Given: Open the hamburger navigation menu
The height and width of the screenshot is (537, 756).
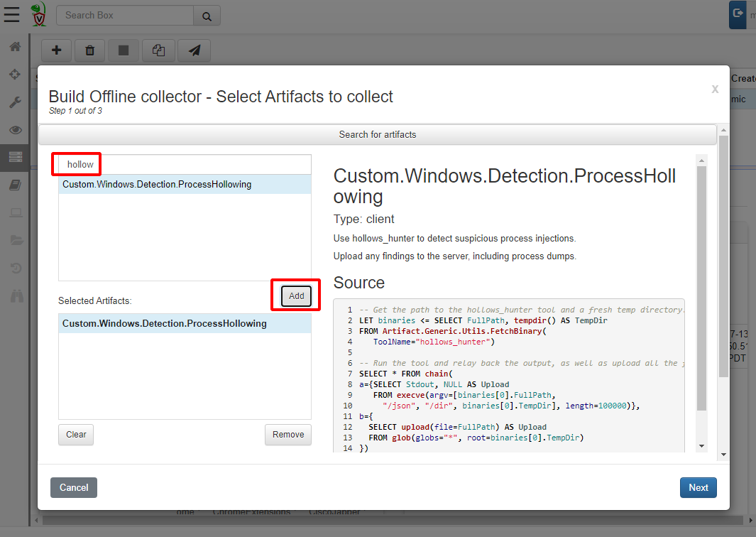Looking at the screenshot, I should [x=11, y=14].
